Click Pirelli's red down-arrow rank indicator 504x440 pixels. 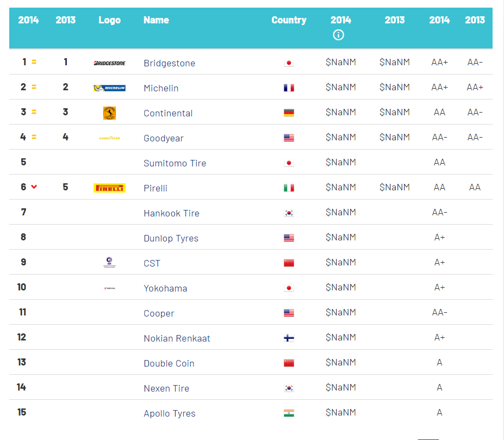tap(34, 187)
